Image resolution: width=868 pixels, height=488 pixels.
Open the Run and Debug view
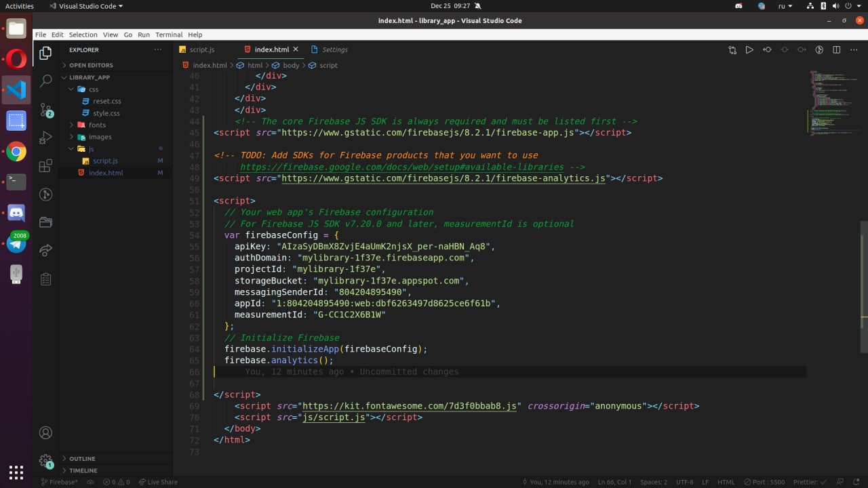click(45, 137)
